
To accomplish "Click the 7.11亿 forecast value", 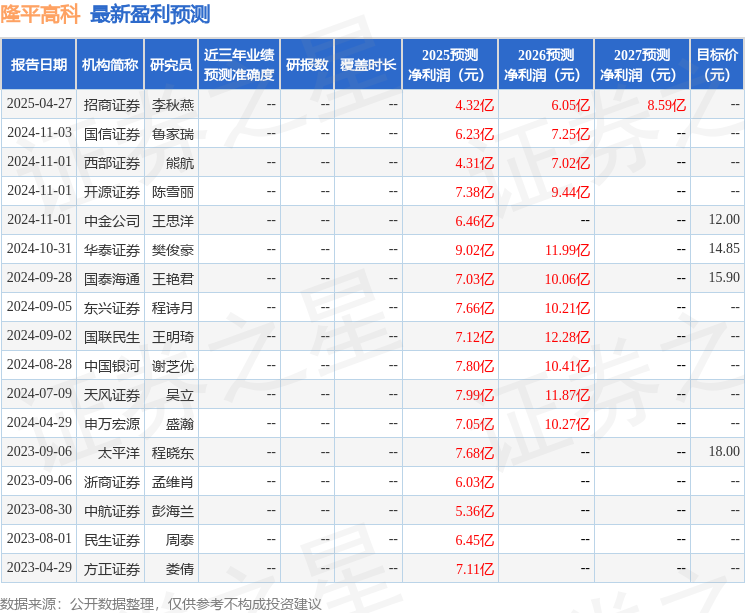I will [x=474, y=569].
